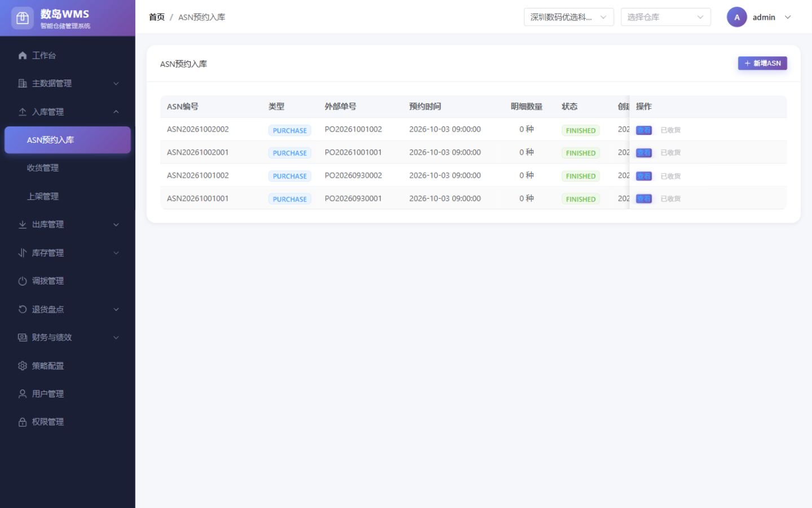This screenshot has width=812, height=508.
Task: Click the 出库管理 download icon
Action: tap(23, 225)
